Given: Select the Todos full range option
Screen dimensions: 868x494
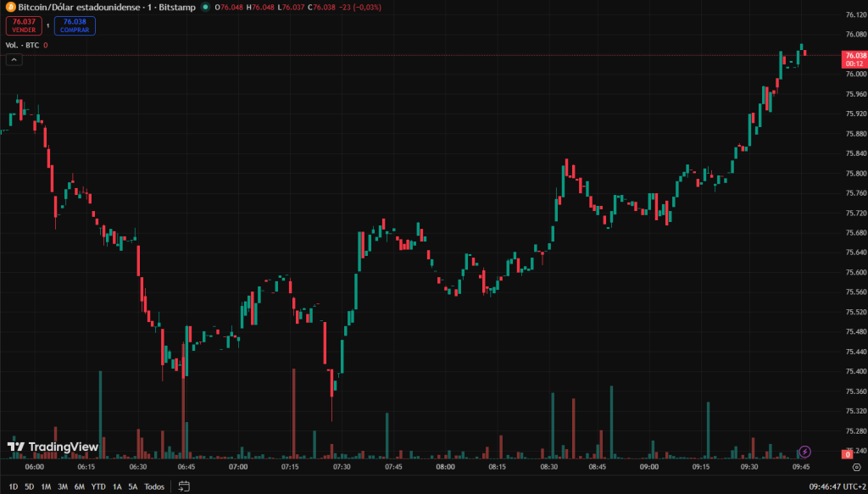Looking at the screenshot, I should (x=154, y=486).
